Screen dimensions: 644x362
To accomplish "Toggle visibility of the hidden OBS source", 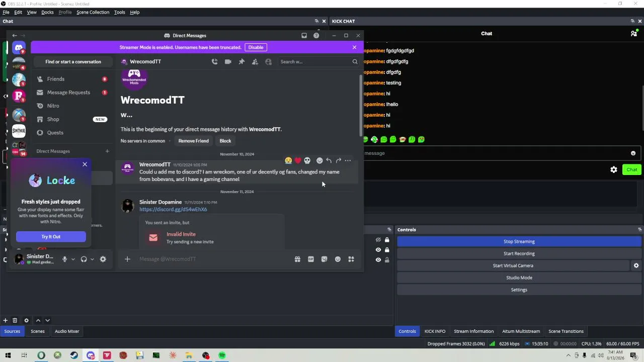I will pyautogui.click(x=378, y=240).
